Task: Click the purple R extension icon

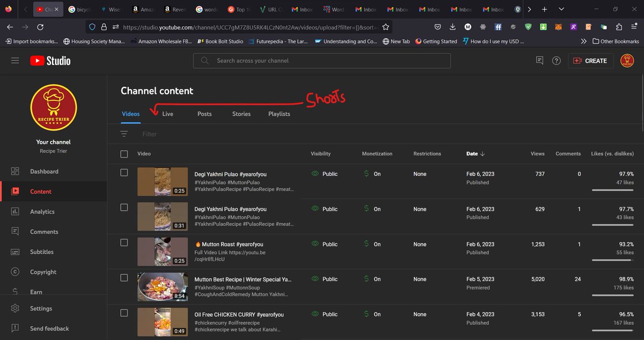Action: point(574,27)
